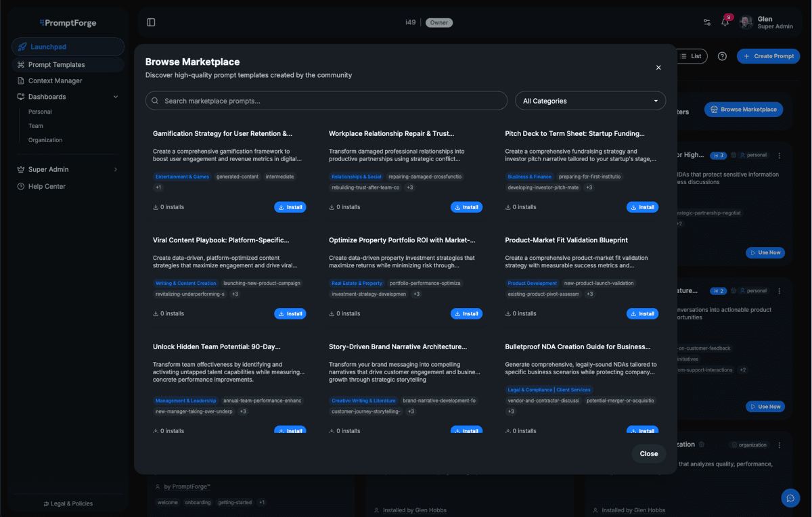Open help using the question mark icon
This screenshot has height=517, width=812.
pyautogui.click(x=722, y=56)
